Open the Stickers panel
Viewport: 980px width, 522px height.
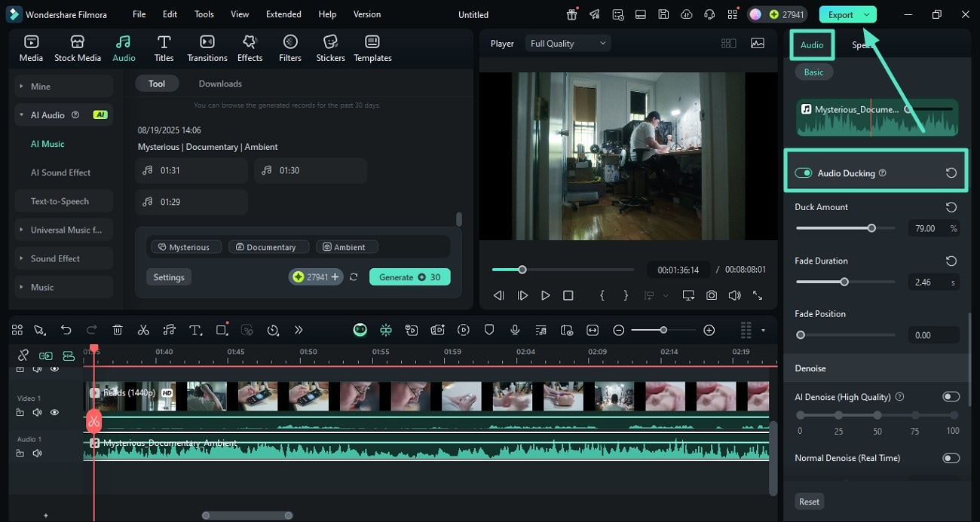click(x=330, y=48)
